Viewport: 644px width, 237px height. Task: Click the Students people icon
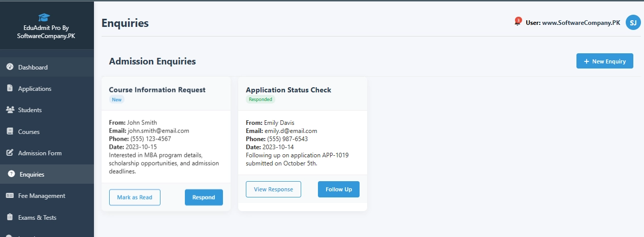point(10,110)
